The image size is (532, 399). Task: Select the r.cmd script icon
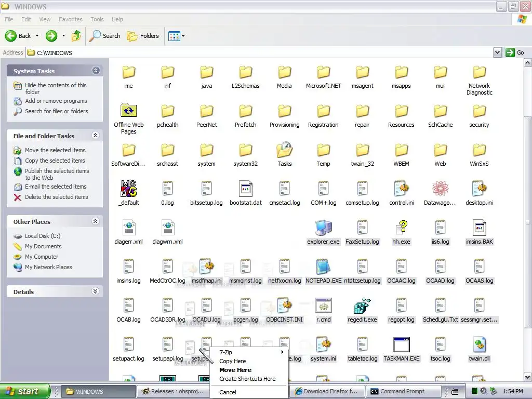tap(323, 305)
